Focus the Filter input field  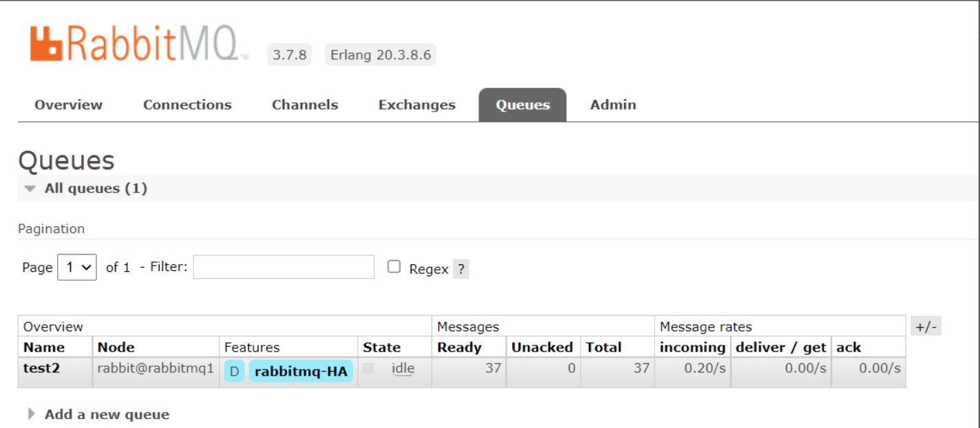[284, 267]
